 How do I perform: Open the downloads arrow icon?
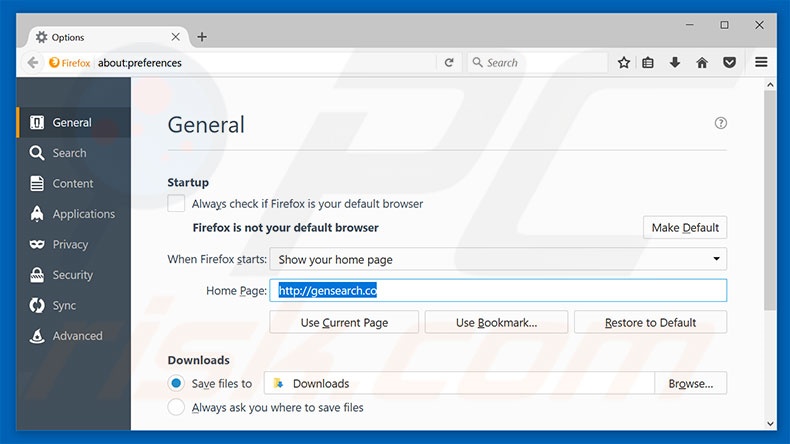point(675,62)
